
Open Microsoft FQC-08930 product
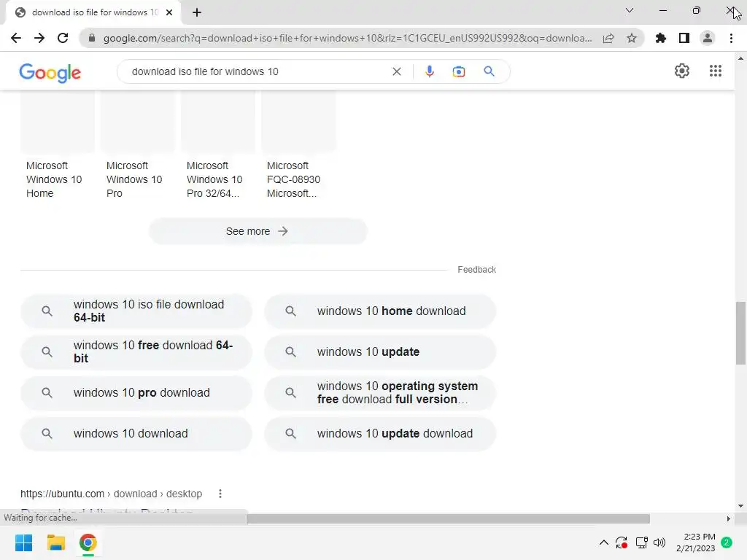pos(298,145)
